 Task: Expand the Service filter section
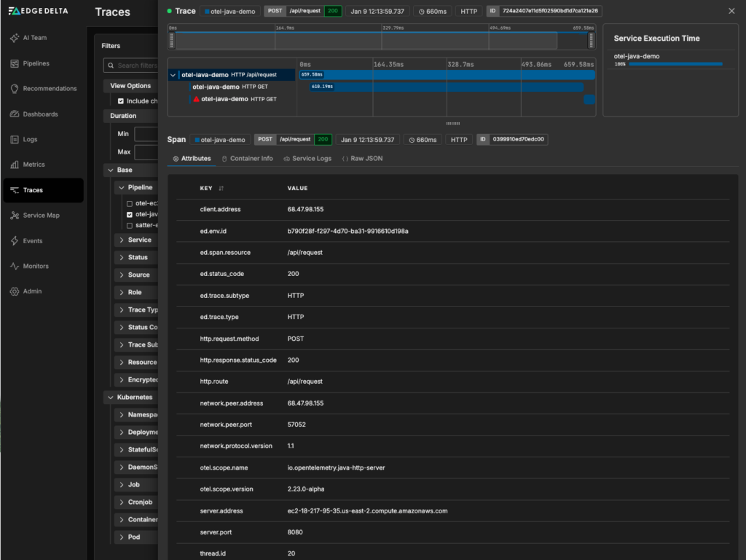pyautogui.click(x=122, y=240)
